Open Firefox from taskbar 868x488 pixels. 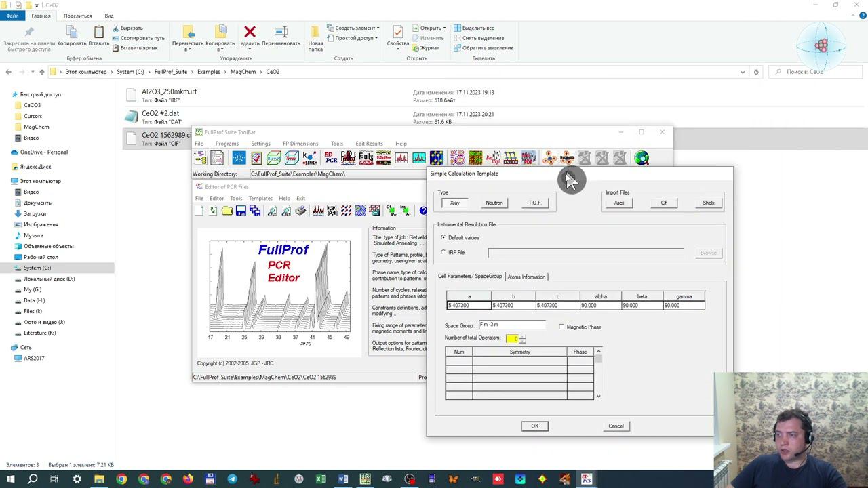(188, 479)
